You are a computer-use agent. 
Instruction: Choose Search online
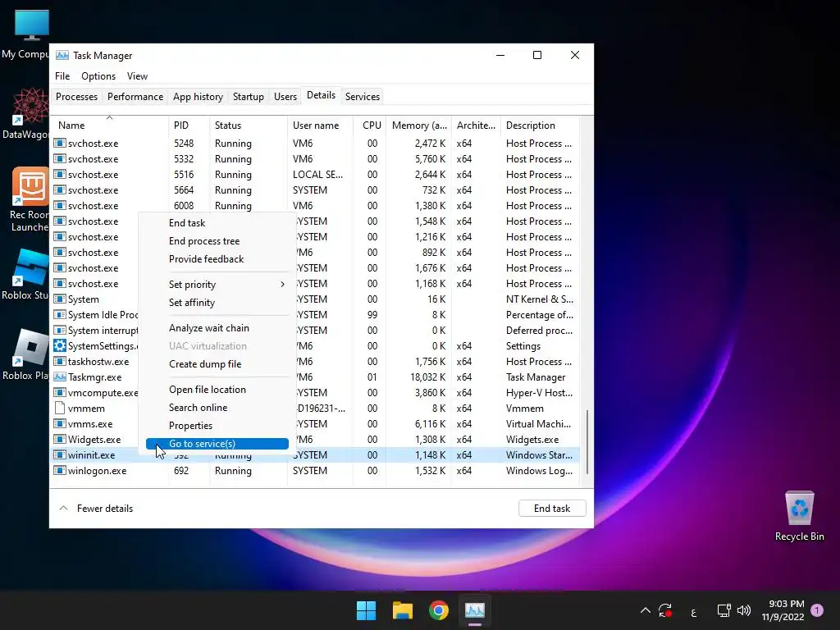point(217,407)
